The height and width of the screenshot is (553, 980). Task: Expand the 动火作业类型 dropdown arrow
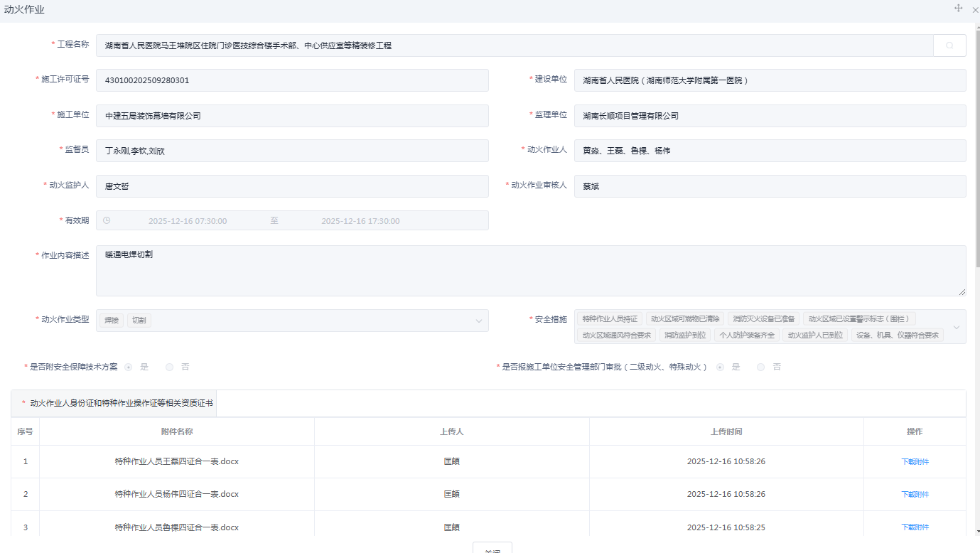coord(478,321)
